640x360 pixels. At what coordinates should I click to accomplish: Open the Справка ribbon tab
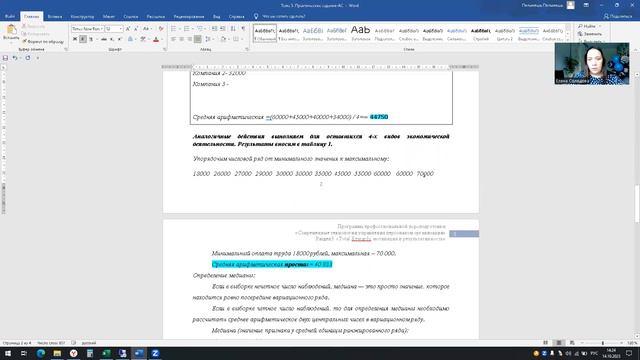pyautogui.click(x=236, y=16)
